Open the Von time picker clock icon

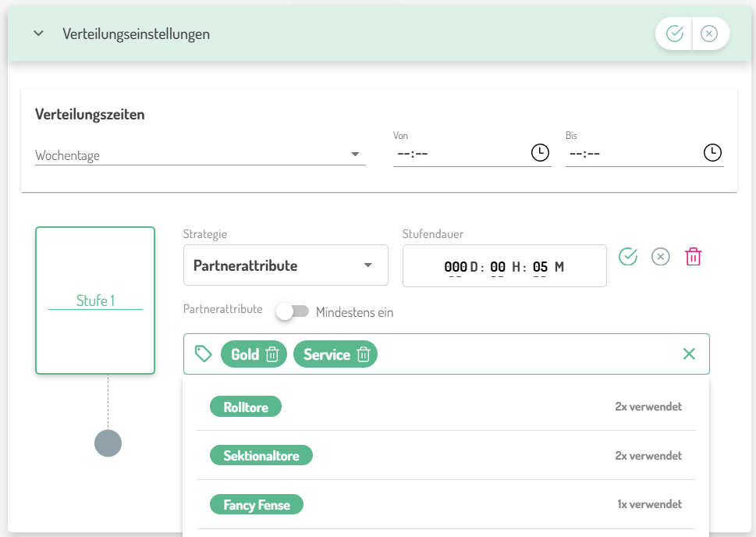coord(540,153)
